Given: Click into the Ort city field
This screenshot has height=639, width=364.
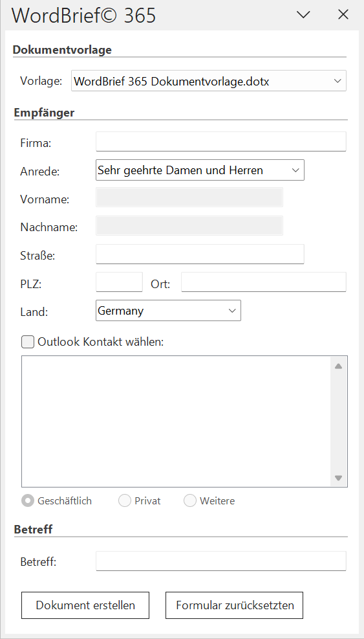Looking at the screenshot, I should pyautogui.click(x=264, y=282).
